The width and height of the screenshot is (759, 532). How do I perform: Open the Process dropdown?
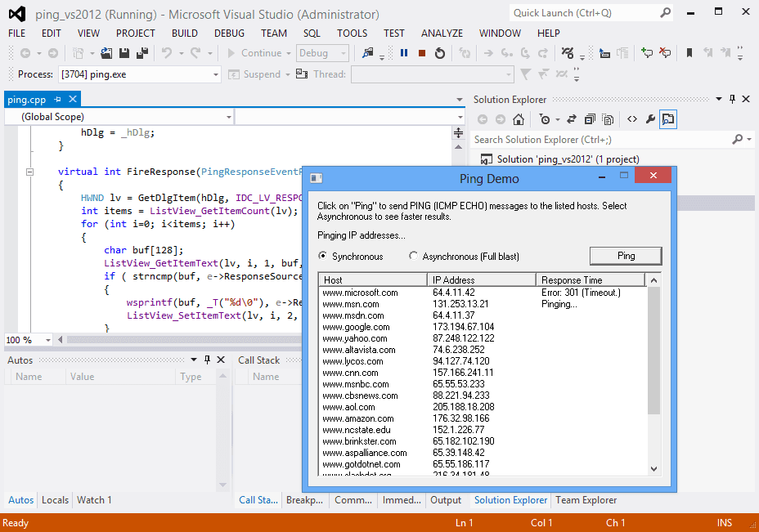pyautogui.click(x=215, y=74)
